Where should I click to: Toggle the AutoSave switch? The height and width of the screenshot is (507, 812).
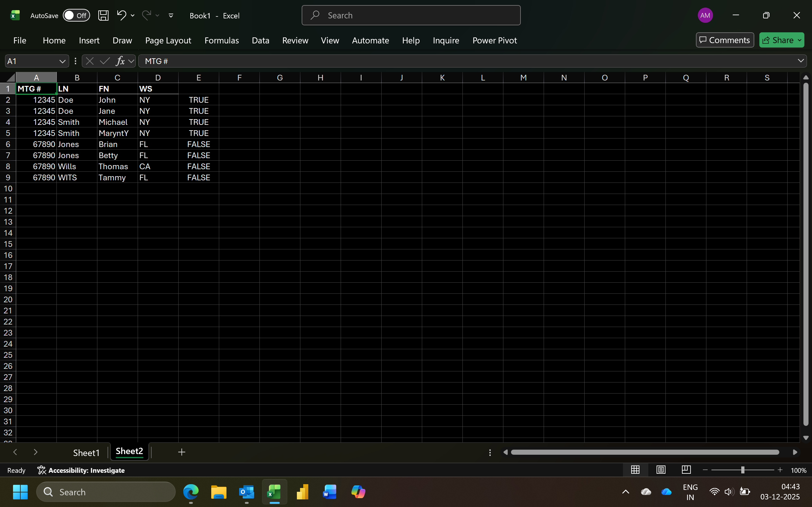(76, 16)
